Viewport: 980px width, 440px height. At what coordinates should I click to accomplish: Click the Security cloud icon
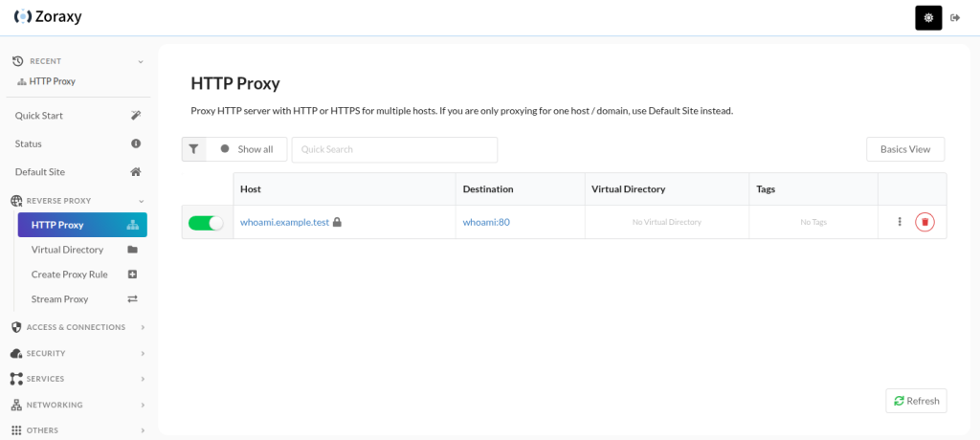tap(16, 353)
